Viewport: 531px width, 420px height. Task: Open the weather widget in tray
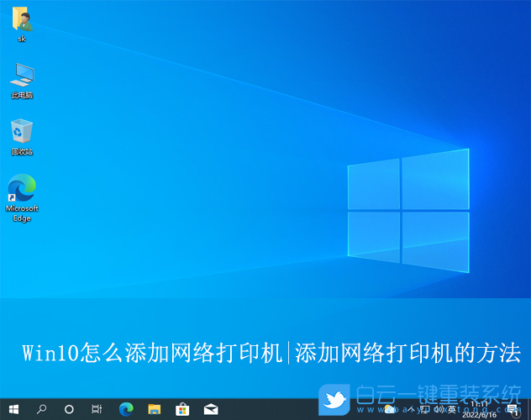click(390, 410)
